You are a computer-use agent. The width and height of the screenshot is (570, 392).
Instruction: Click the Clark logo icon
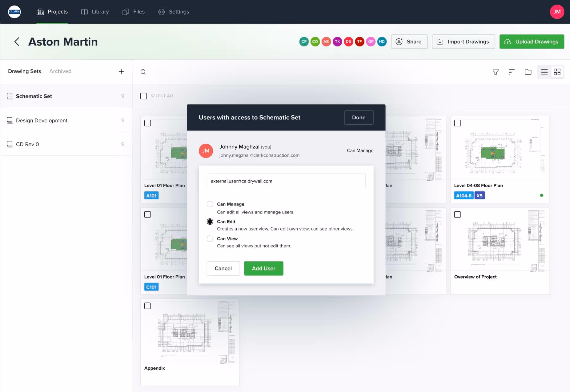pos(14,12)
